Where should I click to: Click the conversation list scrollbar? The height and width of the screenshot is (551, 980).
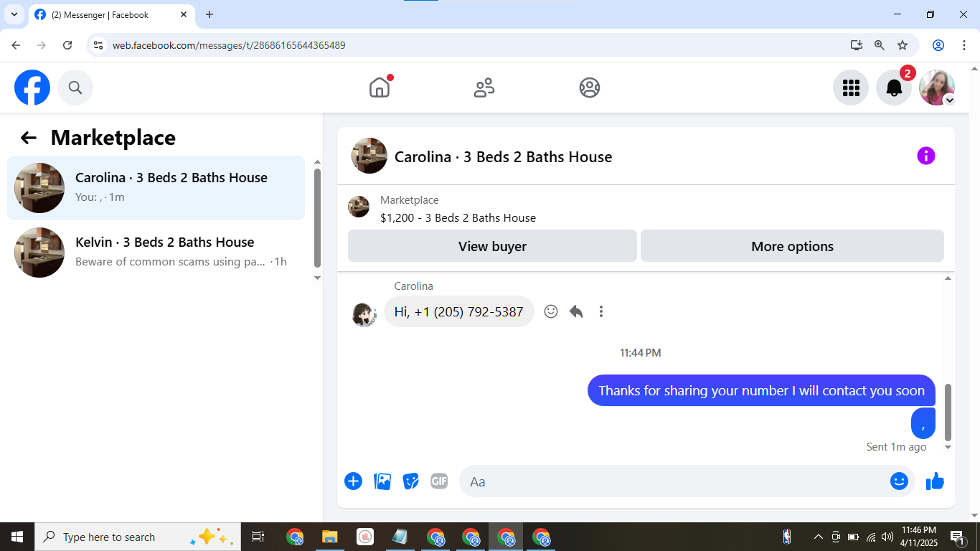pos(317,219)
